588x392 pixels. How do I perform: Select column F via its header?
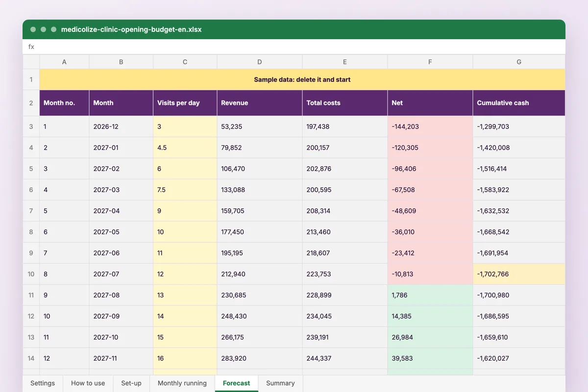coord(430,62)
